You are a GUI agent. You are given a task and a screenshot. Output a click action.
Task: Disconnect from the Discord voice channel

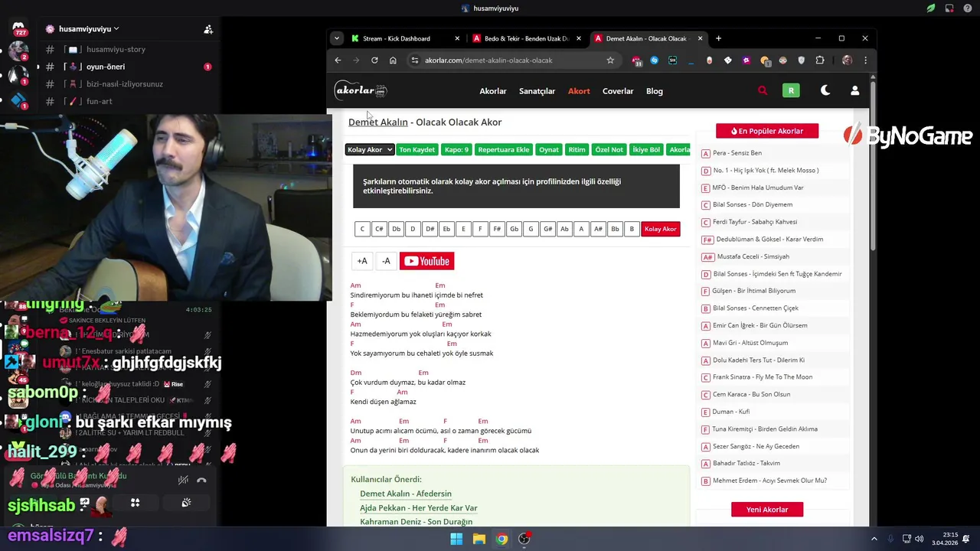pos(201,480)
